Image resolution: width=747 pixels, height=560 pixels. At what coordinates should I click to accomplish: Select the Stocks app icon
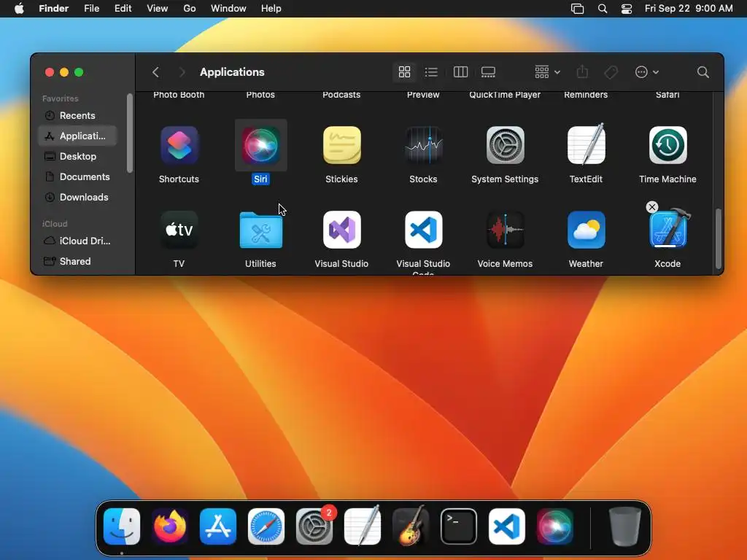point(423,145)
